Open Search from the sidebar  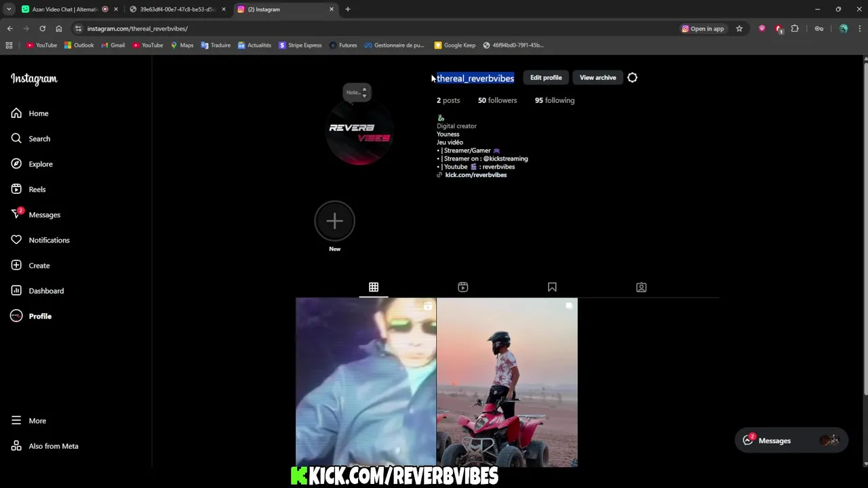click(31, 138)
